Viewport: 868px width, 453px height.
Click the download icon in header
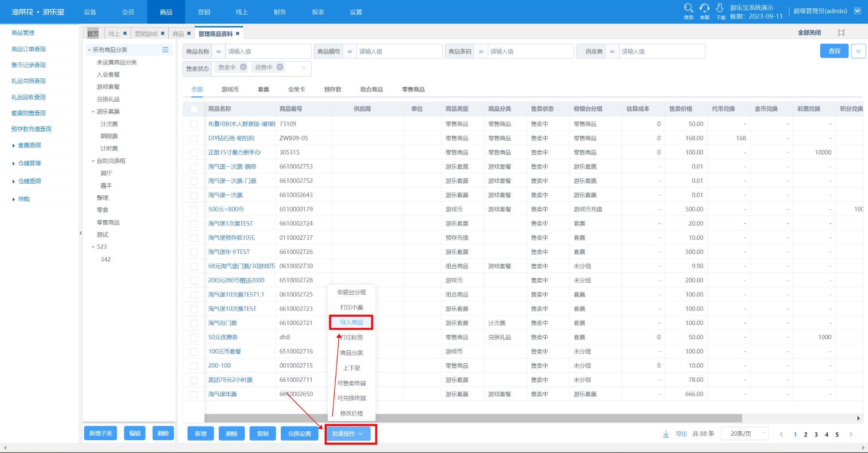point(720,8)
